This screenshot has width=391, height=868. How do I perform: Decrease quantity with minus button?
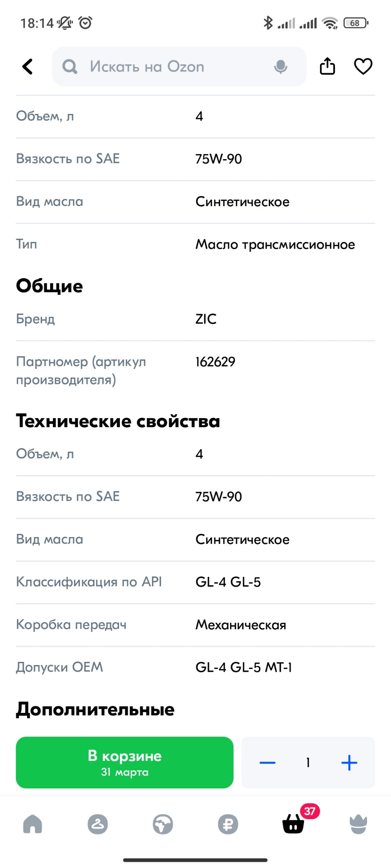[267, 763]
